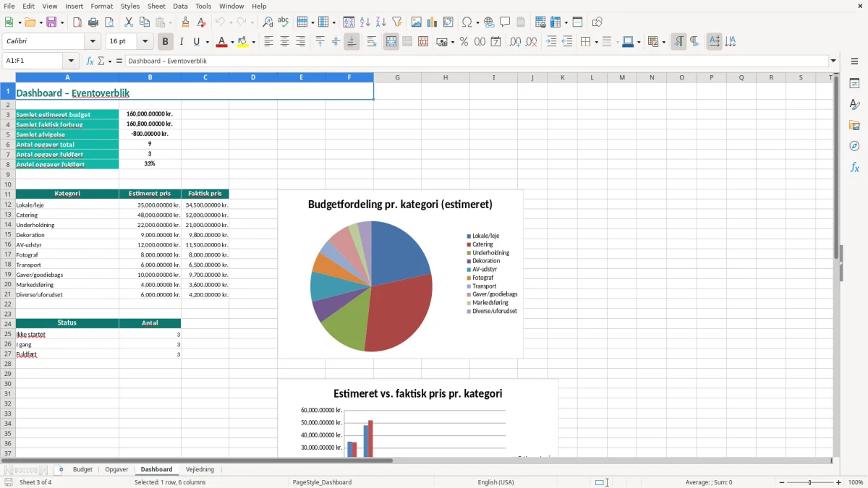Click column header G
This screenshot has width=868, height=488.
point(397,77)
